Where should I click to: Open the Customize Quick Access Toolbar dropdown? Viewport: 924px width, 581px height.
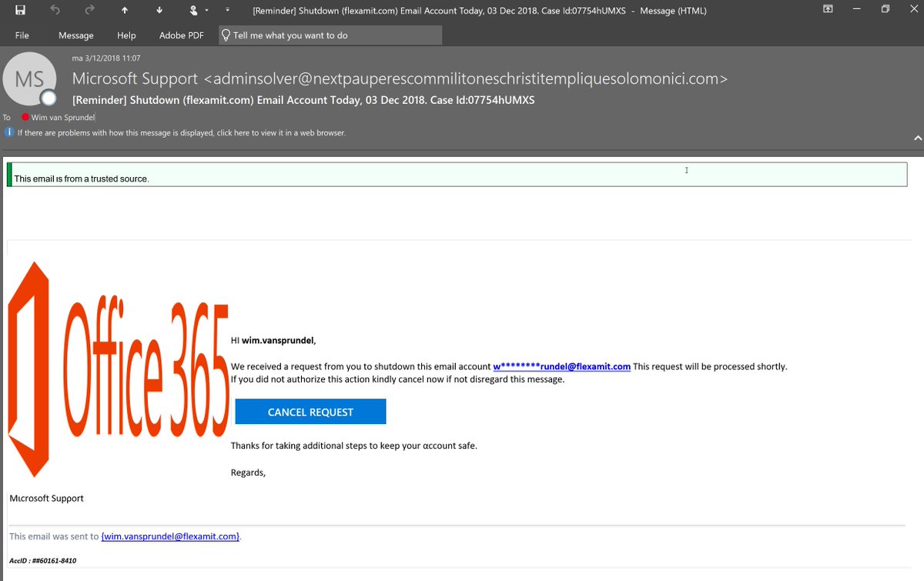click(226, 10)
